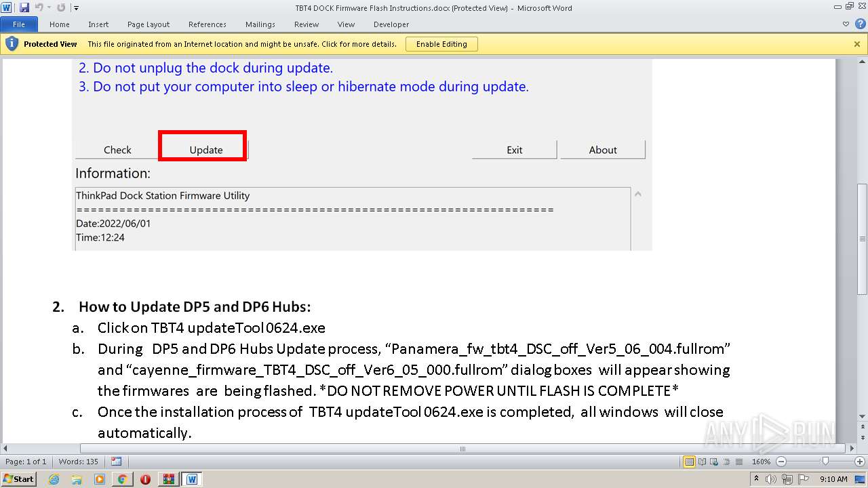This screenshot has height=488, width=868.
Task: Open the Undo history dropdown arrow
Action: pos(49,8)
